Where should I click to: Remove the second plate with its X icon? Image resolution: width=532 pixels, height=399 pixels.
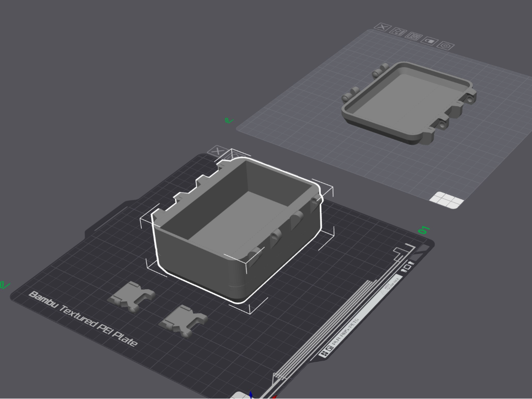(x=382, y=28)
